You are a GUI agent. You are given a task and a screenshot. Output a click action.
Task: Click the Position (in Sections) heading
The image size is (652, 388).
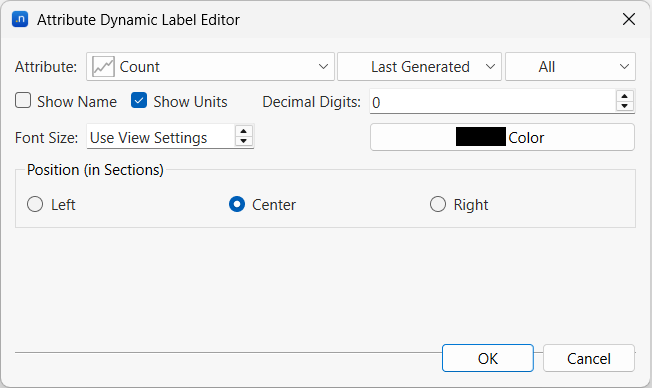click(95, 170)
